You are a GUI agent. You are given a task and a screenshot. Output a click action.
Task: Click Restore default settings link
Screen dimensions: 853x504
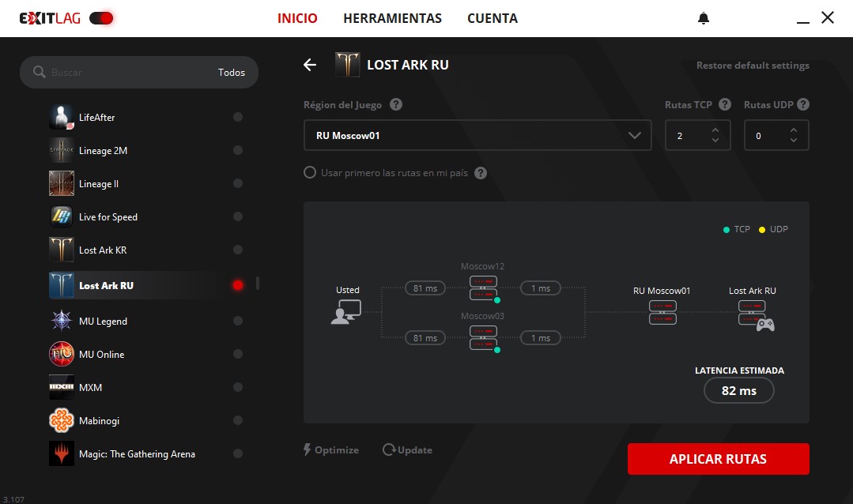[x=752, y=66]
